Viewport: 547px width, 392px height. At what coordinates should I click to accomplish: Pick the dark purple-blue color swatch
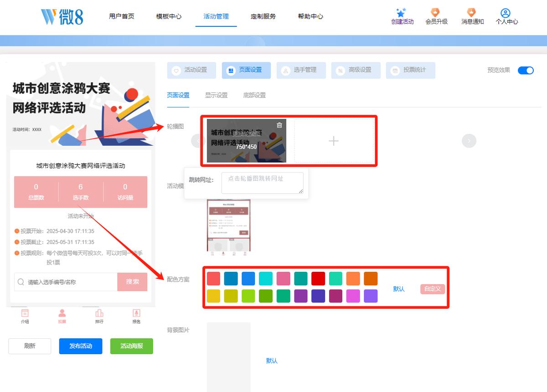[x=318, y=296]
